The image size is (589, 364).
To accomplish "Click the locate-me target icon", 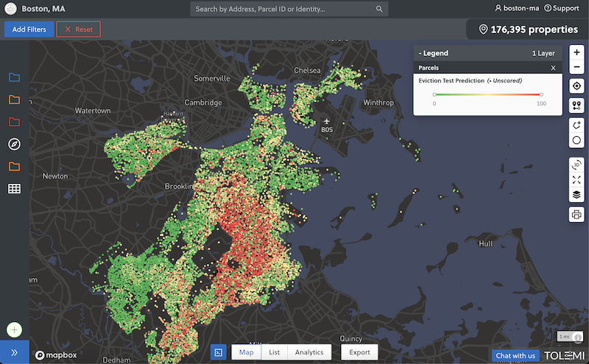I will coord(576,86).
